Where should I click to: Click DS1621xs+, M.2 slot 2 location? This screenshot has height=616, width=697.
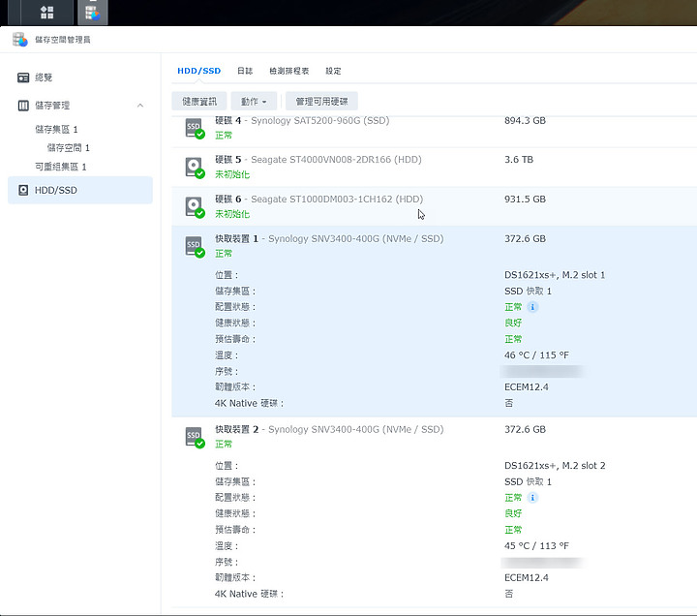pyautogui.click(x=555, y=466)
